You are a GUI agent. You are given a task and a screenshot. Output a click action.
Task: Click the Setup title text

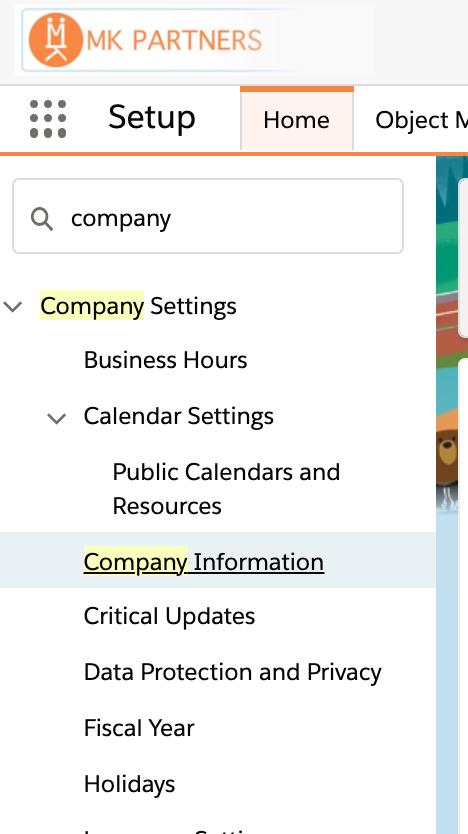click(152, 117)
